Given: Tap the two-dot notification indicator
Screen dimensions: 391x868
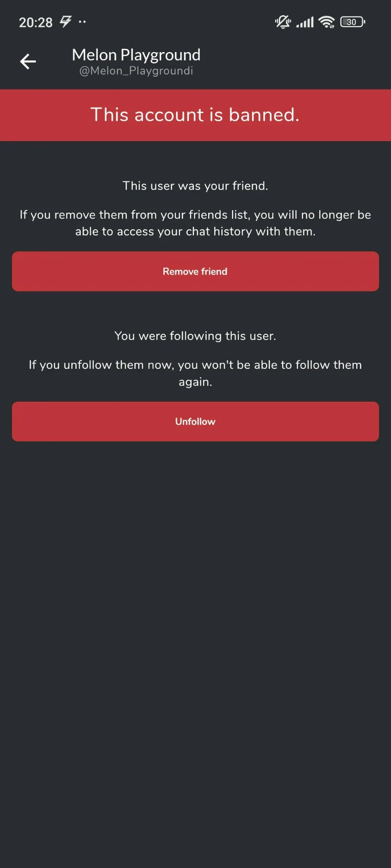Looking at the screenshot, I should tap(82, 21).
